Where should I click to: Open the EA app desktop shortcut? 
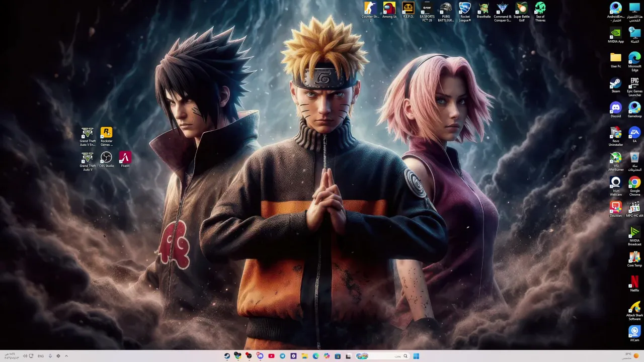point(634,135)
